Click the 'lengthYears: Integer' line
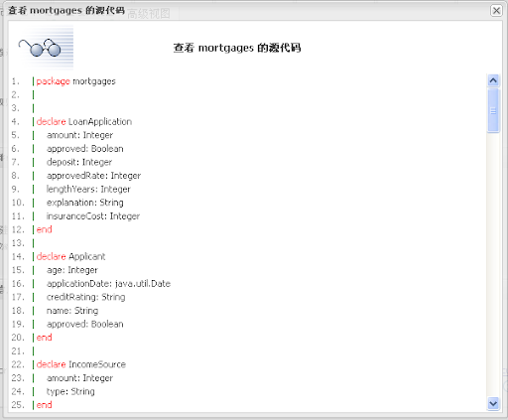This screenshot has width=508, height=420. (88, 190)
